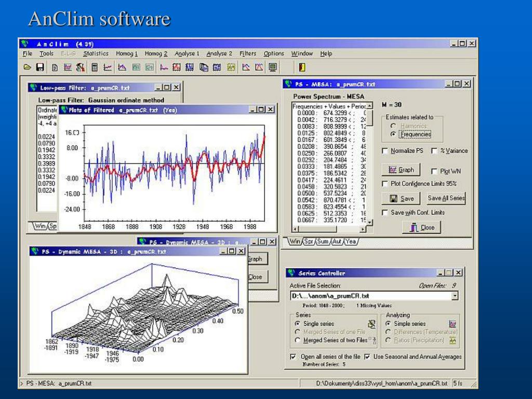
Task: Tick Save with Conf. Limits checkbox
Action: click(385, 212)
